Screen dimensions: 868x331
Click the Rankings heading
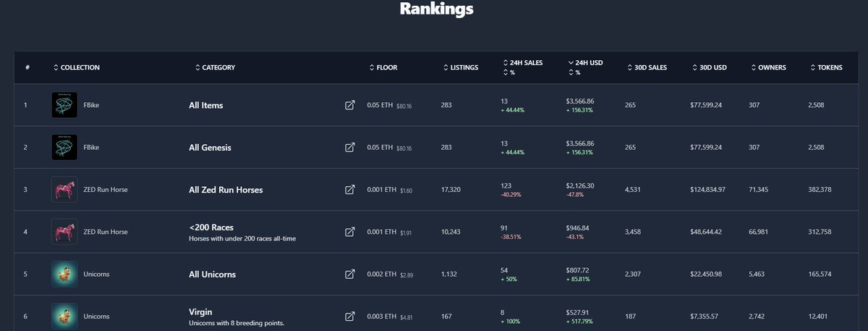click(x=436, y=9)
